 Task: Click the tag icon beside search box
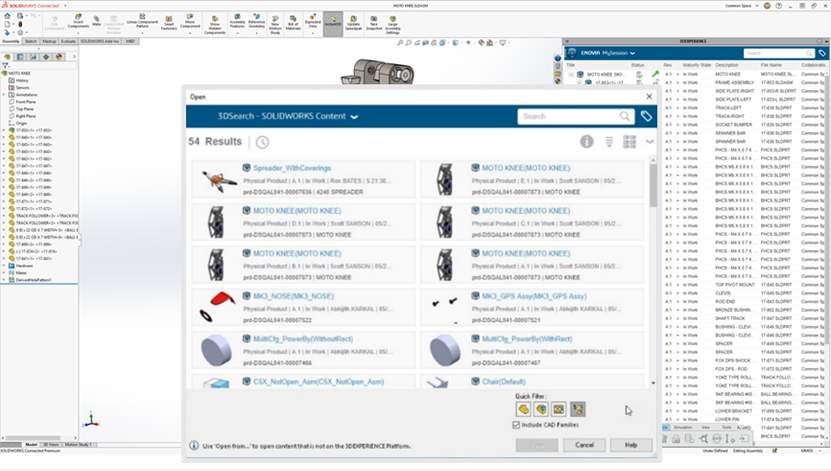click(x=647, y=117)
